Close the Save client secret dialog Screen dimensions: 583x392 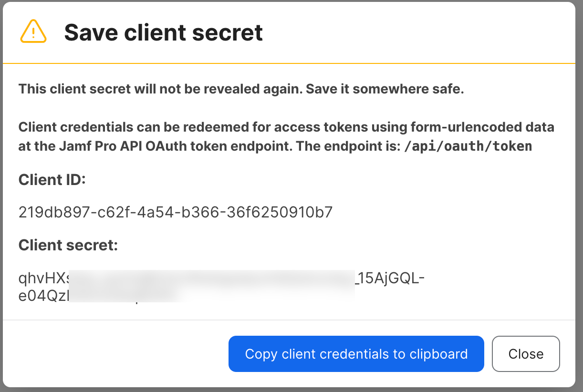(x=525, y=354)
